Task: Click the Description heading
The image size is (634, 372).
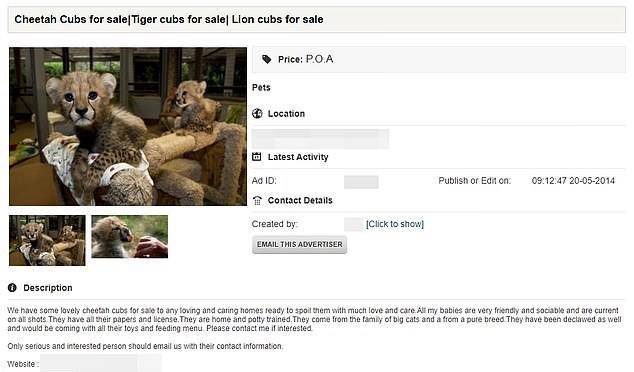Action: click(x=48, y=288)
